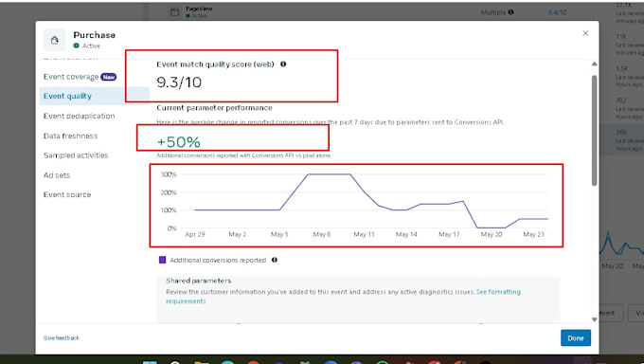Click Current parameter performance heading
Screen dimensions: 644x364
[214, 108]
